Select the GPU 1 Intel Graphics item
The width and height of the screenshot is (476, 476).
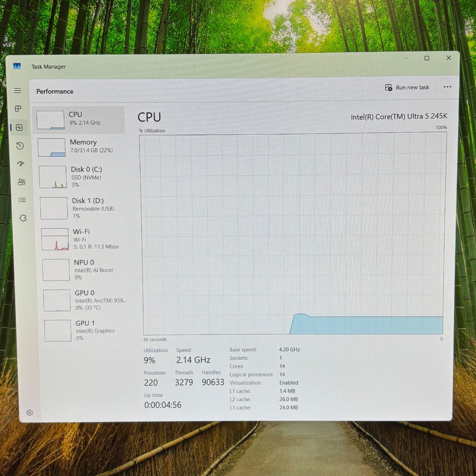85,331
